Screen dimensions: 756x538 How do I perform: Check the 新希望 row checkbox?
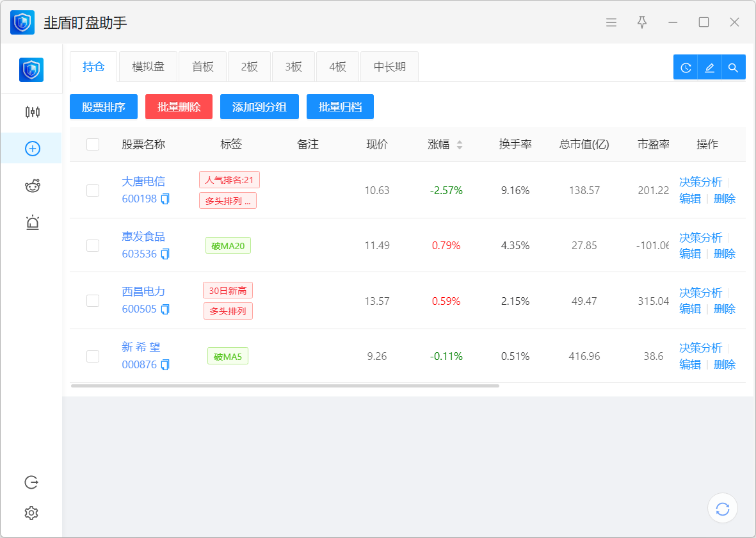(x=93, y=356)
